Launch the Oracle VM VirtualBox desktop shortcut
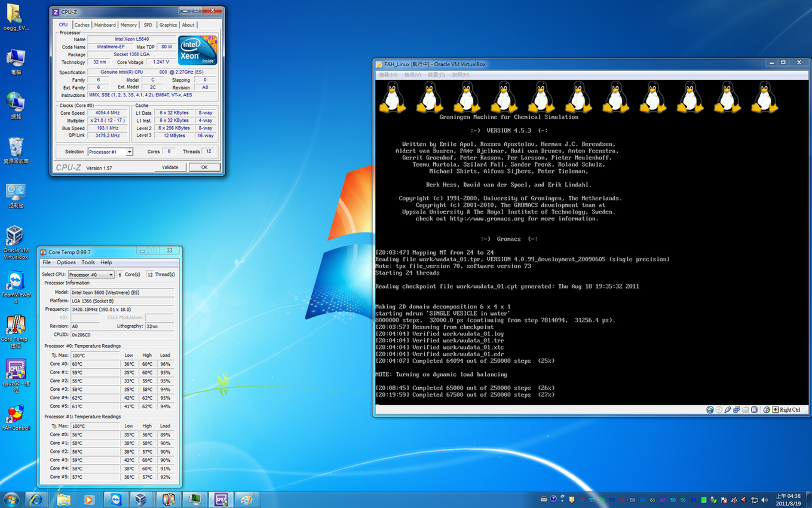The height and width of the screenshot is (508, 812). point(16,243)
